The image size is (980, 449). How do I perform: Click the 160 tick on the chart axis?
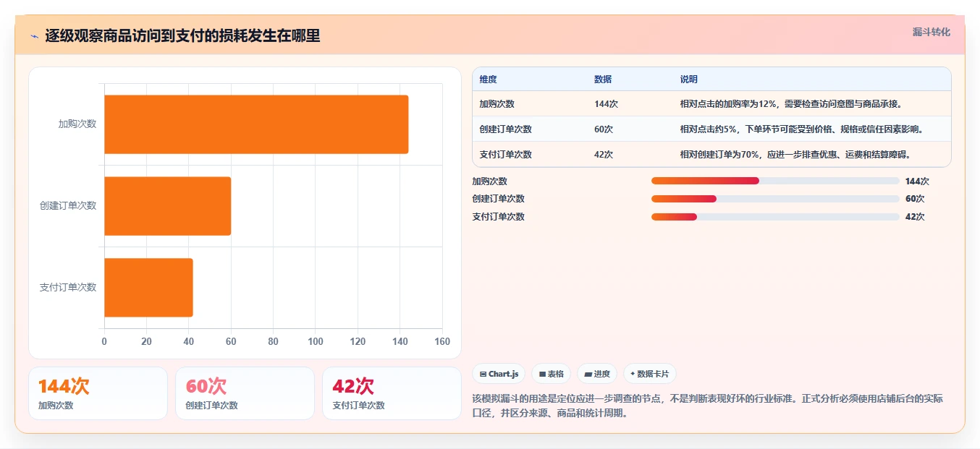[x=442, y=341]
